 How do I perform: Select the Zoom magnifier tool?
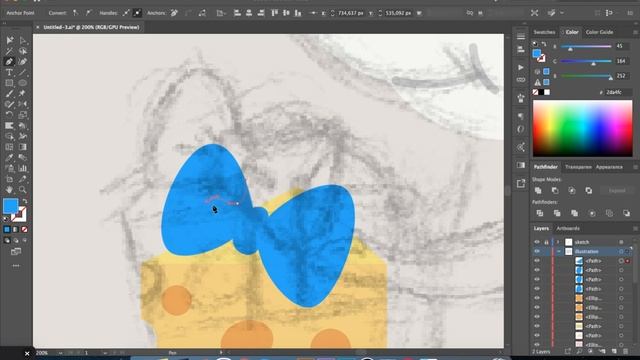point(23,190)
